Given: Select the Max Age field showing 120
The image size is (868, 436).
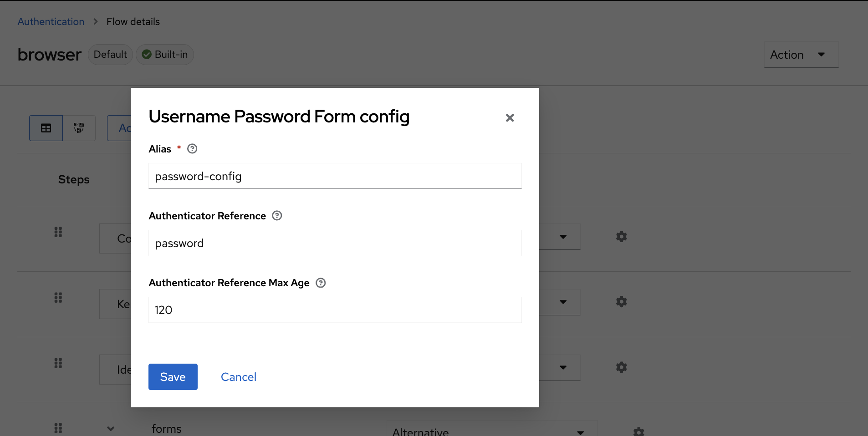Looking at the screenshot, I should click(x=335, y=310).
